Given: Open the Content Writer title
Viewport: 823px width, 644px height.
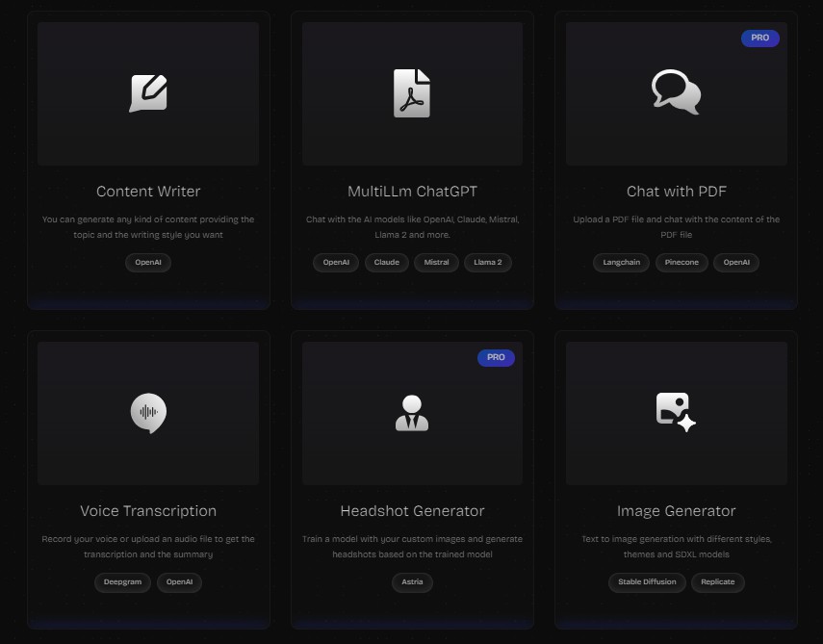Looking at the screenshot, I should pyautogui.click(x=148, y=192).
